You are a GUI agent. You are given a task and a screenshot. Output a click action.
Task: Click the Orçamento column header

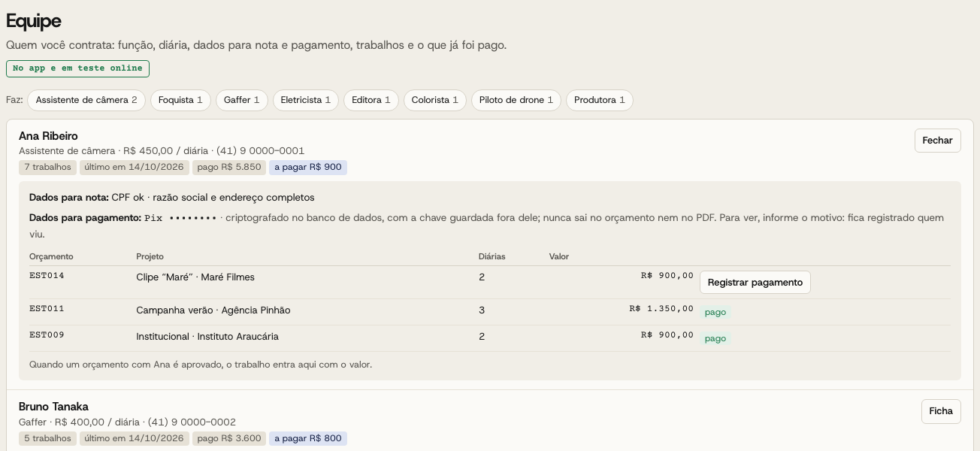51,257
